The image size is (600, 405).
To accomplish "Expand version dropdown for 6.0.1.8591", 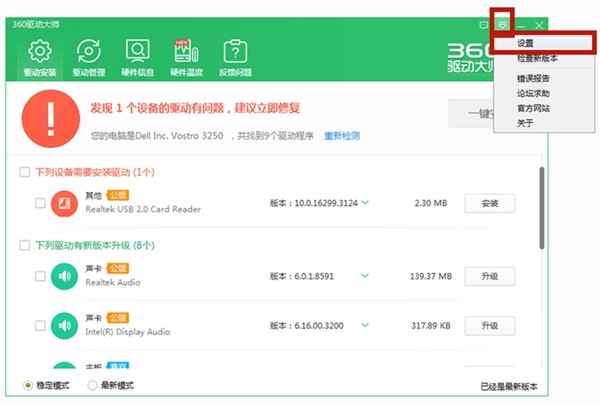I will 365,276.
